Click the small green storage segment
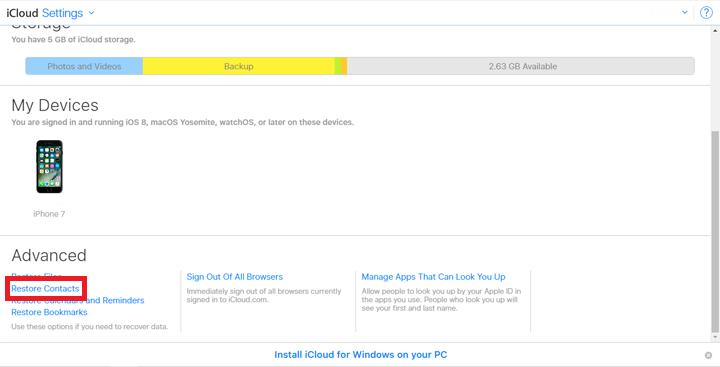720x367 pixels. pyautogui.click(x=338, y=66)
